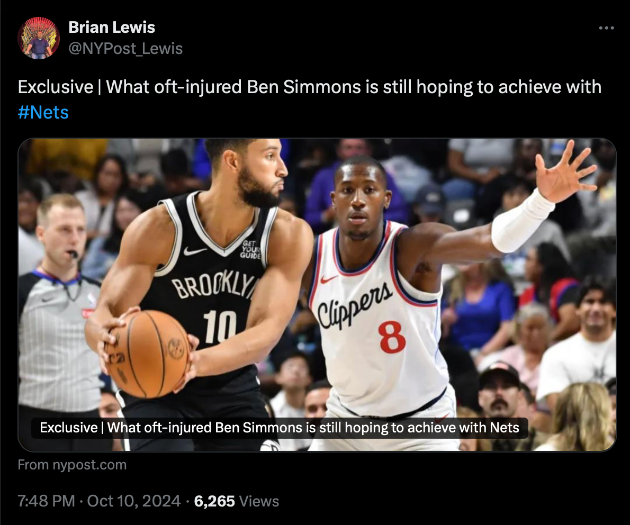Select the tweet text about Ben Simmons

pyautogui.click(x=309, y=99)
